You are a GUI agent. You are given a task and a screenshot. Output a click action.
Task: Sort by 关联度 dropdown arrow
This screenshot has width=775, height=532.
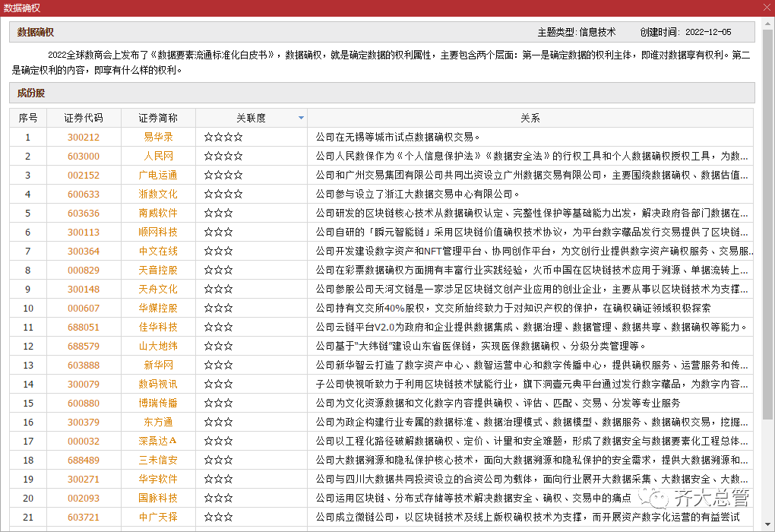[301, 118]
